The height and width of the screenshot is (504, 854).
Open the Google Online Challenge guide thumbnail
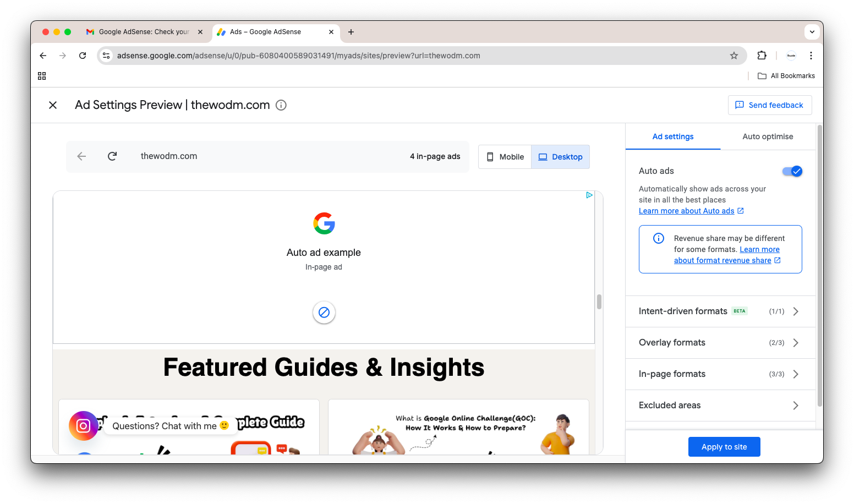tap(459, 428)
